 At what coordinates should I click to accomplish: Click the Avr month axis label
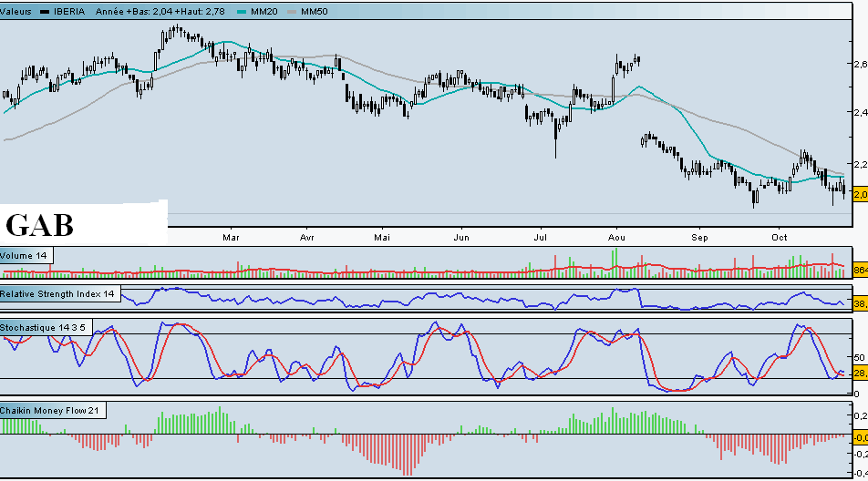306,238
